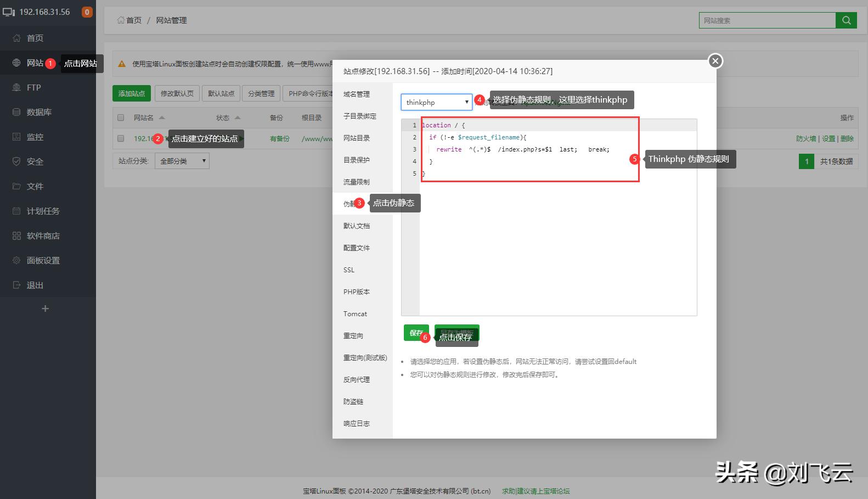Viewport: 868px width, 499px height.
Task: Open Tomcat tab in dialog
Action: point(355,313)
